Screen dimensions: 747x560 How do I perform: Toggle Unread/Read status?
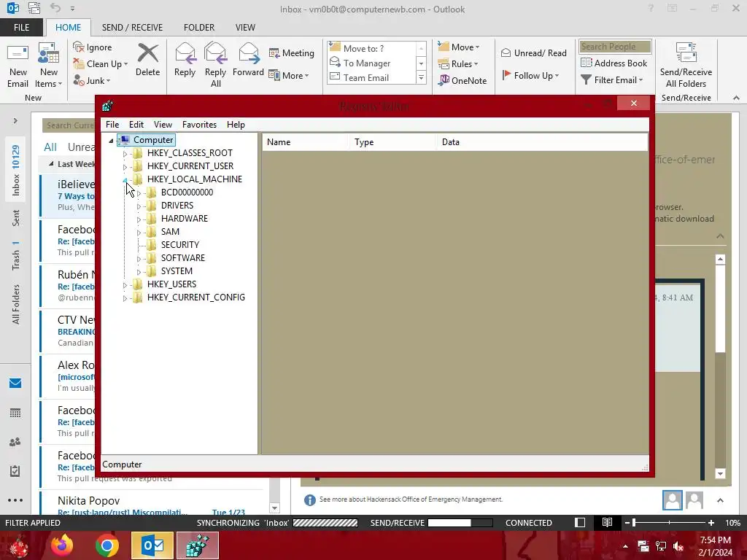point(534,52)
